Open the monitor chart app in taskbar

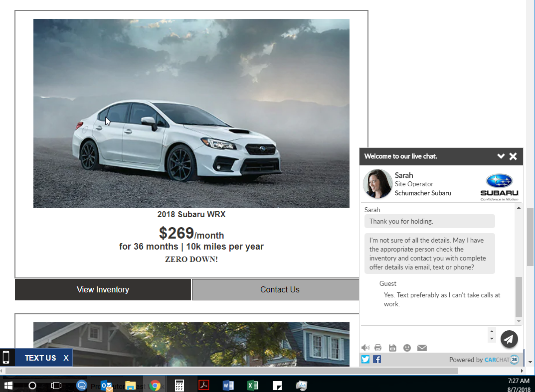tap(302, 386)
